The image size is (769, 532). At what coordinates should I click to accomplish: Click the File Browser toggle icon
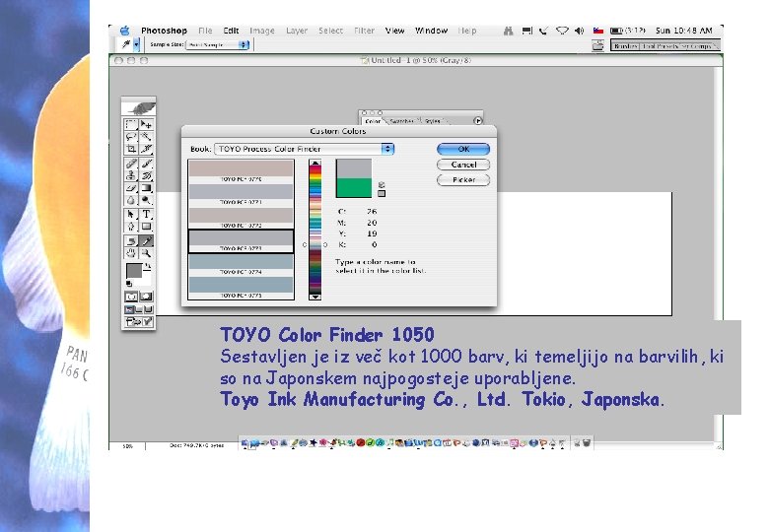[597, 45]
